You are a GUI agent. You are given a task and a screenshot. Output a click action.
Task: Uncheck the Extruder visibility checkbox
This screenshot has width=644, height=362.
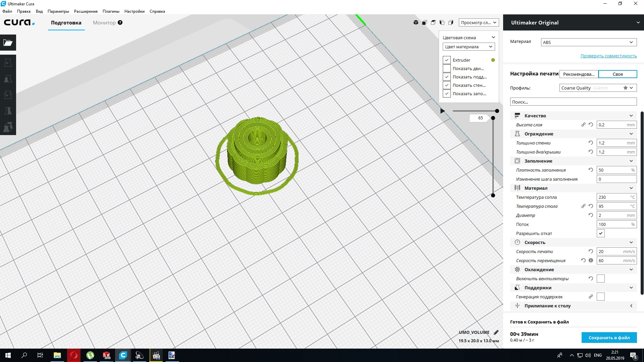446,60
